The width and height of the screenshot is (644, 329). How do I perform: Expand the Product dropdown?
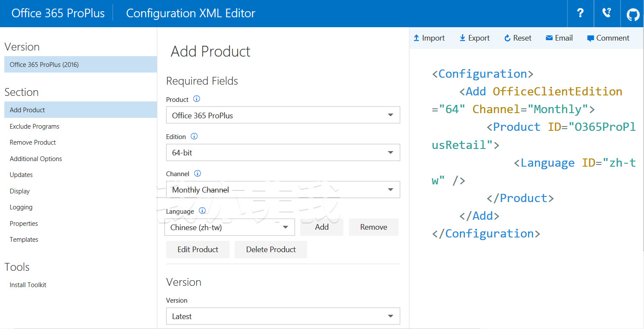click(x=283, y=115)
